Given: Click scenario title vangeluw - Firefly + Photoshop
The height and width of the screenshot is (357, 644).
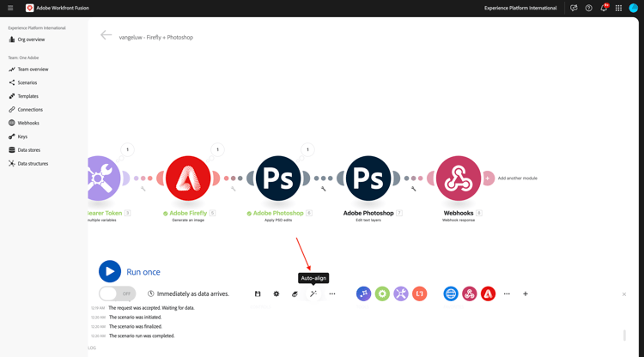Looking at the screenshot, I should 156,38.
